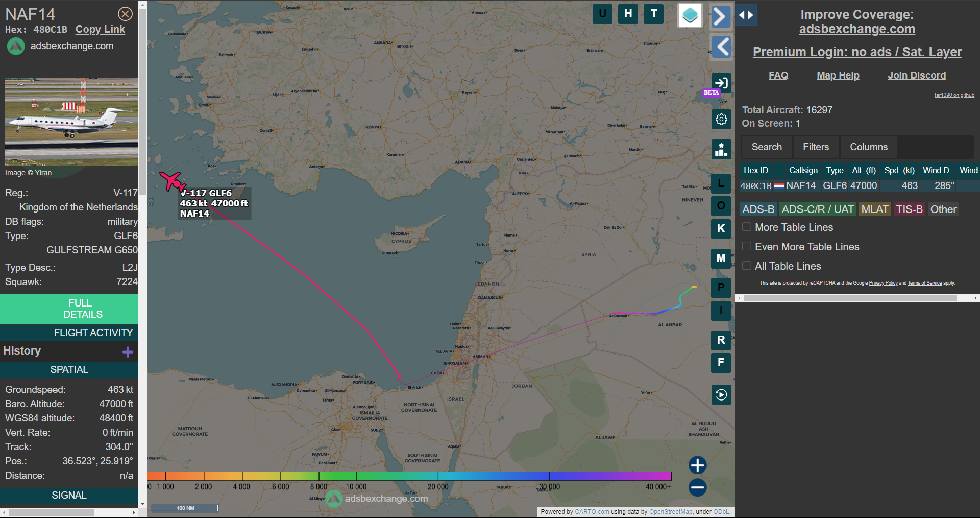Open the Filters tab

(816, 147)
